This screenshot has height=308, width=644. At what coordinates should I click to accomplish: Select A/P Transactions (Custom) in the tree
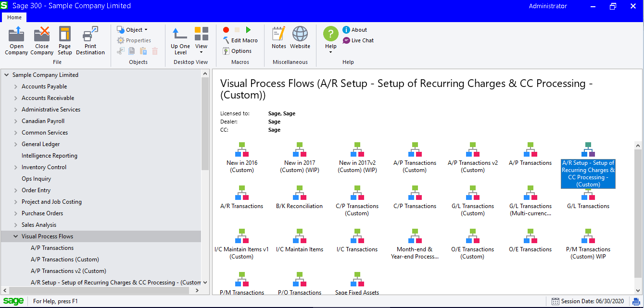tap(65, 259)
